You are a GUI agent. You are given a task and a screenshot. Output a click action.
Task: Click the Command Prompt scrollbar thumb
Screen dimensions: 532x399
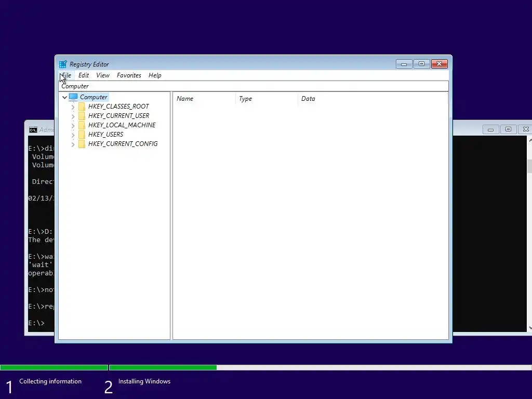(530, 166)
